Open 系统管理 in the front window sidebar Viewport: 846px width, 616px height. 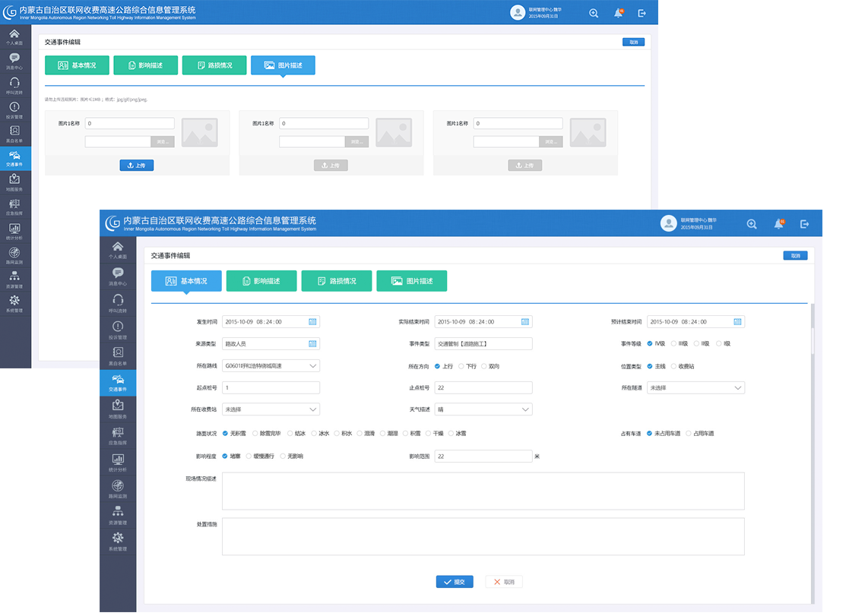tap(118, 541)
